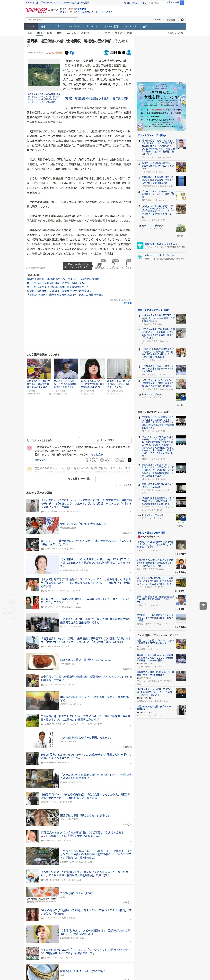Open related link 「8億は引き過ぎ」森友学園文書
The height and width of the screenshot is (980, 210).
[65, 294]
